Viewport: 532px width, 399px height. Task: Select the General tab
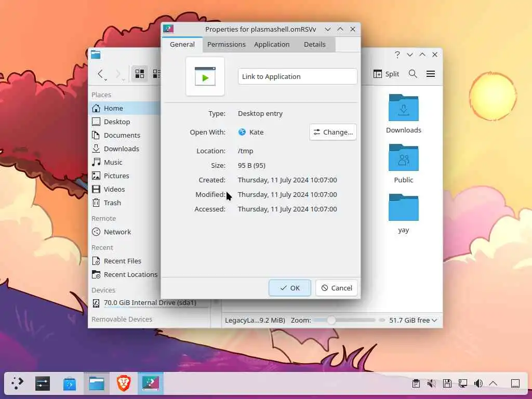pos(182,45)
